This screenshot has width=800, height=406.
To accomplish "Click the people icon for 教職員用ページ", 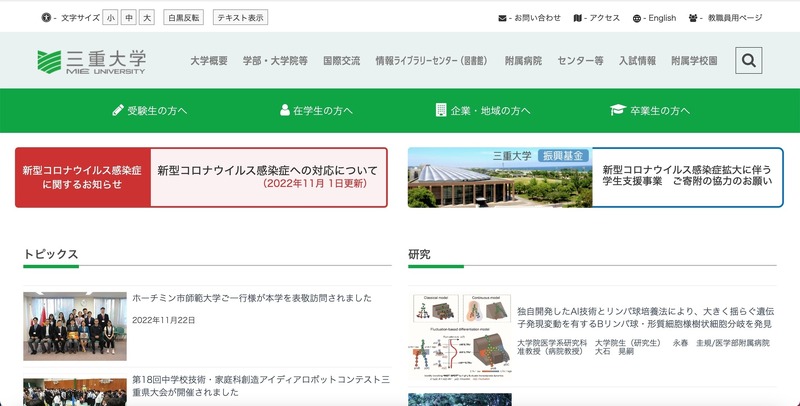I will (x=694, y=18).
